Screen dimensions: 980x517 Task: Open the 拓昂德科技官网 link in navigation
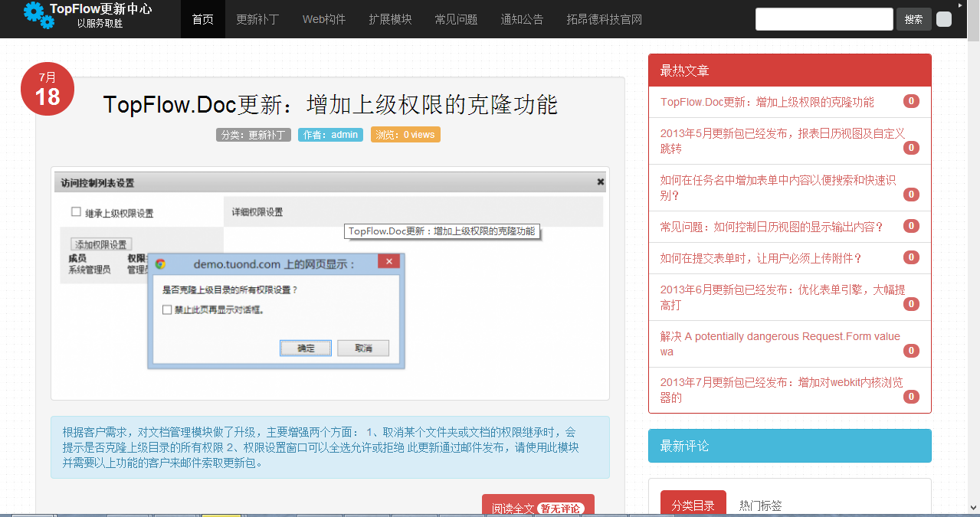[x=605, y=19]
